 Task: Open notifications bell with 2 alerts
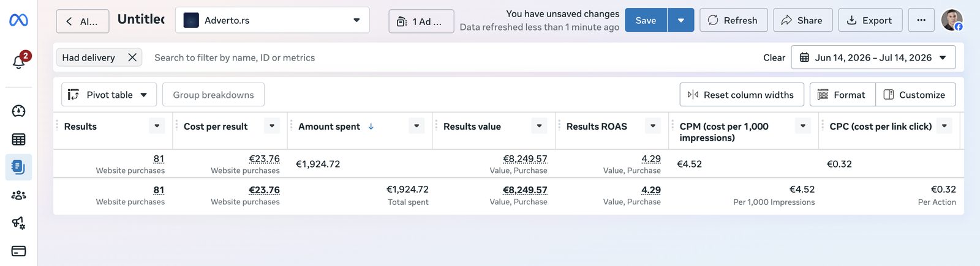[x=19, y=61]
